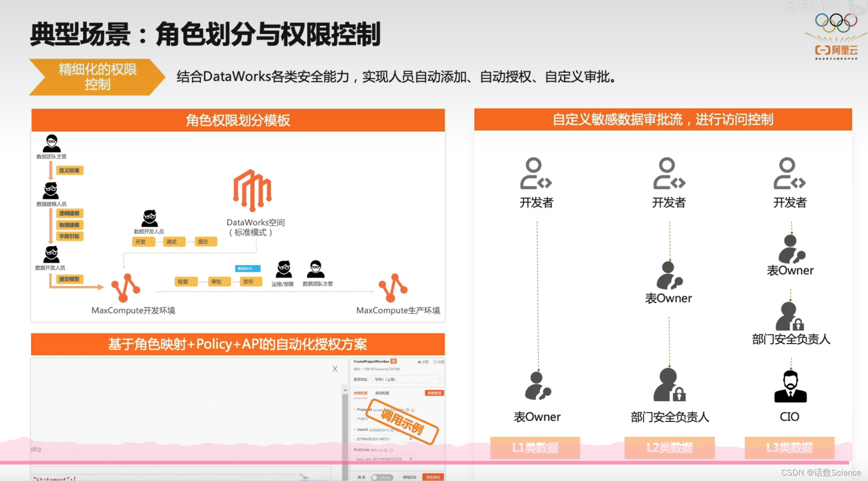Open the 服务地址 region dropdown

pyautogui.click(x=407, y=379)
